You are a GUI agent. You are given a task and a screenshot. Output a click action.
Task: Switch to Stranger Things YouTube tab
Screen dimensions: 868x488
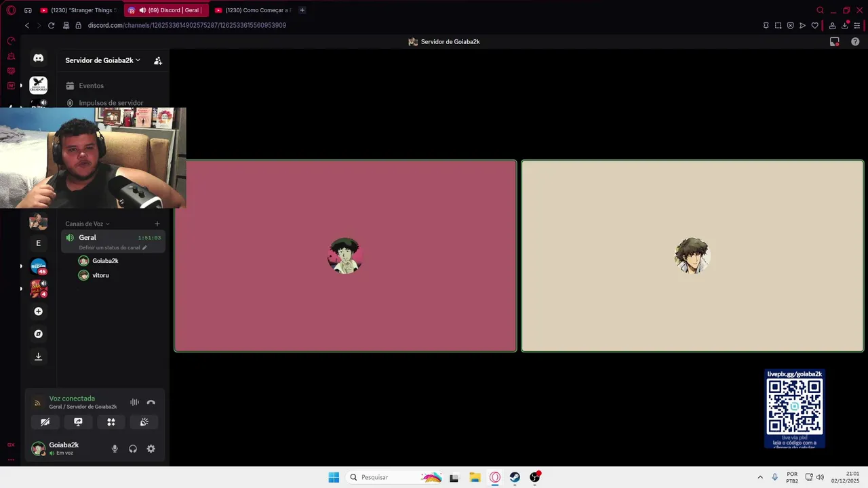pos(79,10)
